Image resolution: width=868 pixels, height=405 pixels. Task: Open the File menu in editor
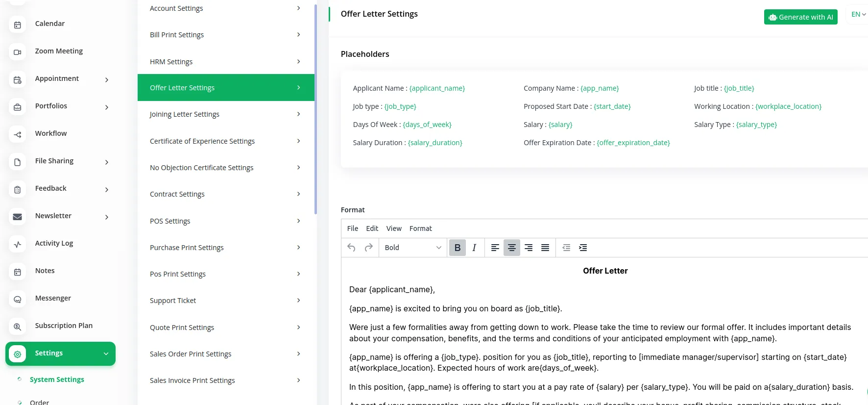point(352,228)
